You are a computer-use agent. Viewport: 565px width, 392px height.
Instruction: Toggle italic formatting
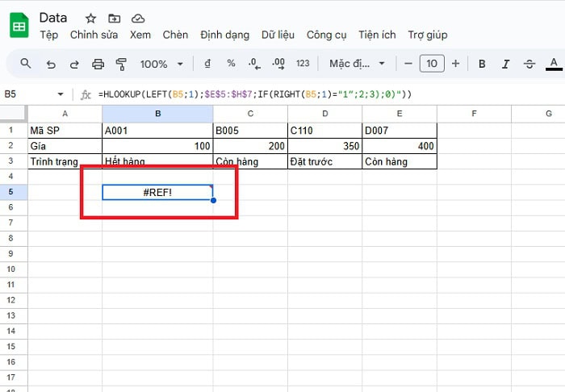click(x=506, y=64)
